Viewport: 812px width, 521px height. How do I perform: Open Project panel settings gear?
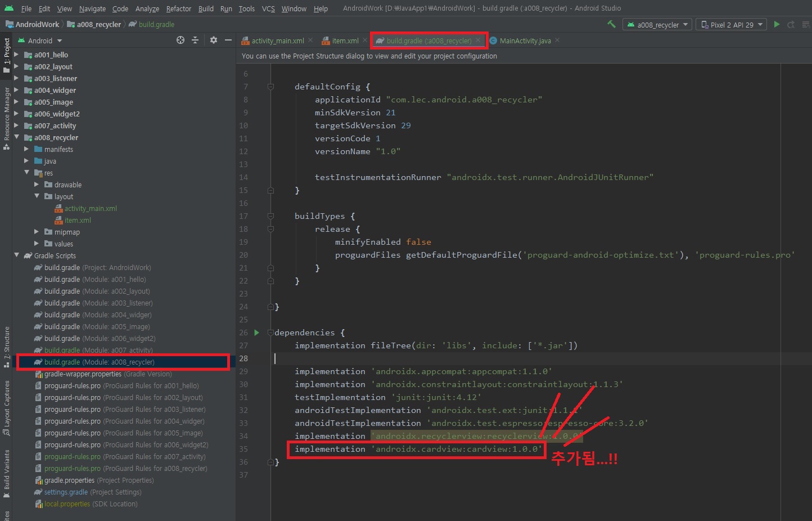point(213,40)
